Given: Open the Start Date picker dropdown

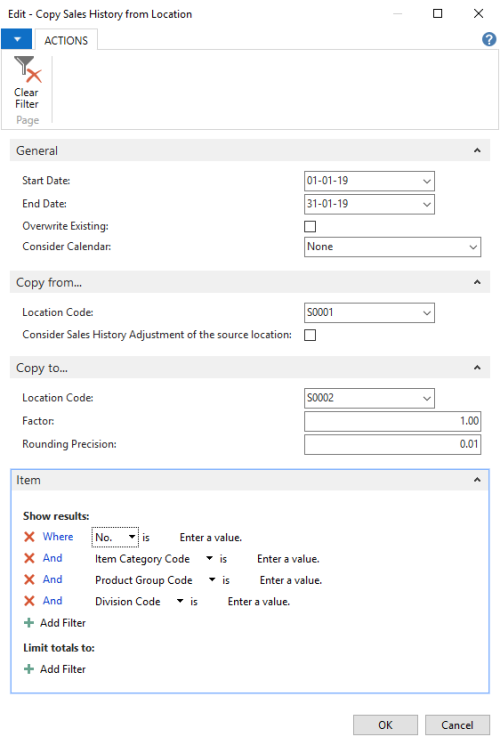Looking at the screenshot, I should pos(427,181).
